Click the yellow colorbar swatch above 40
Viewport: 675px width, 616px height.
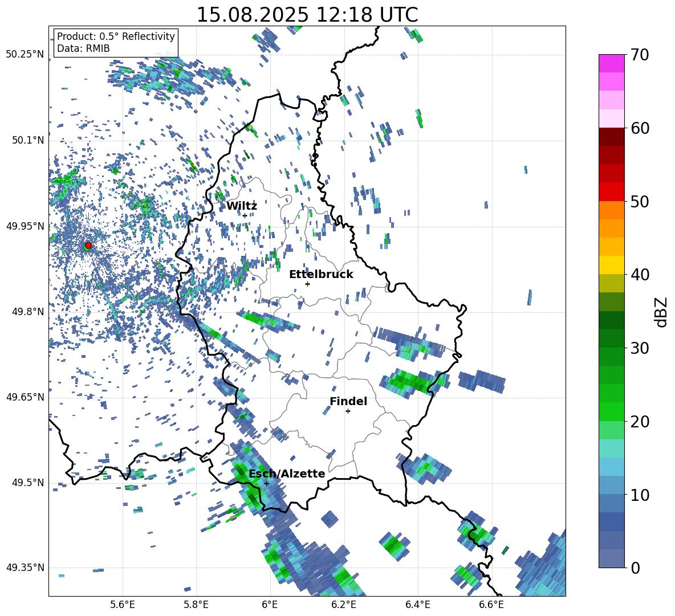point(611,266)
